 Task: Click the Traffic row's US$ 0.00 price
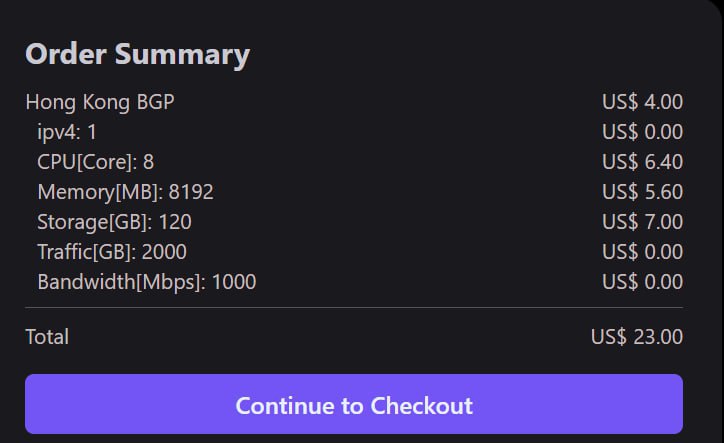tap(642, 252)
